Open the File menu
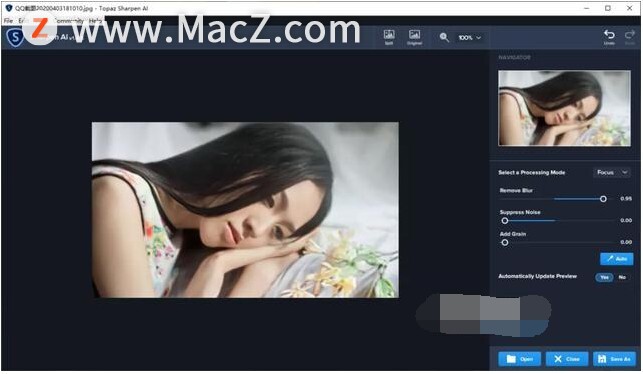643x374 pixels. (x=8, y=21)
